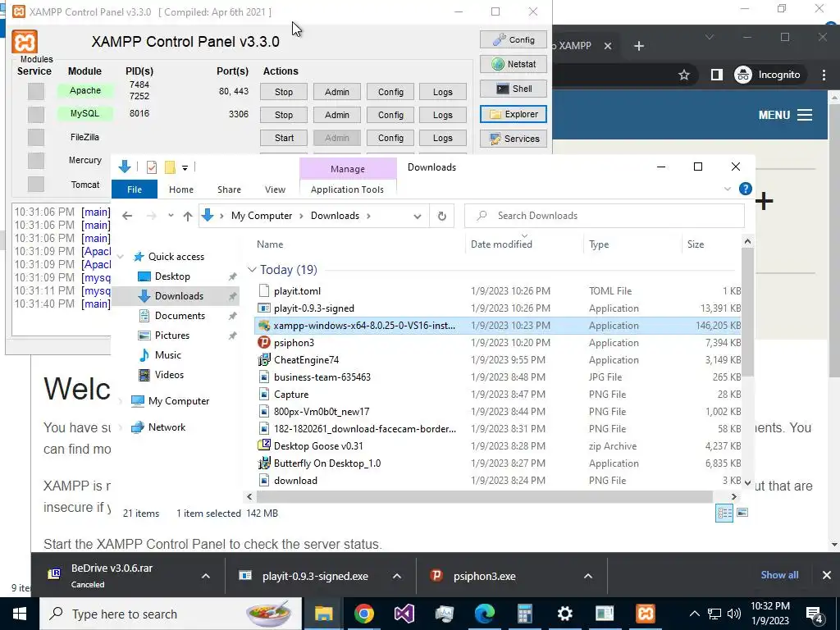The width and height of the screenshot is (840, 630).
Task: Open Chrome MENU hamburger on XAMPP page
Action: (785, 115)
